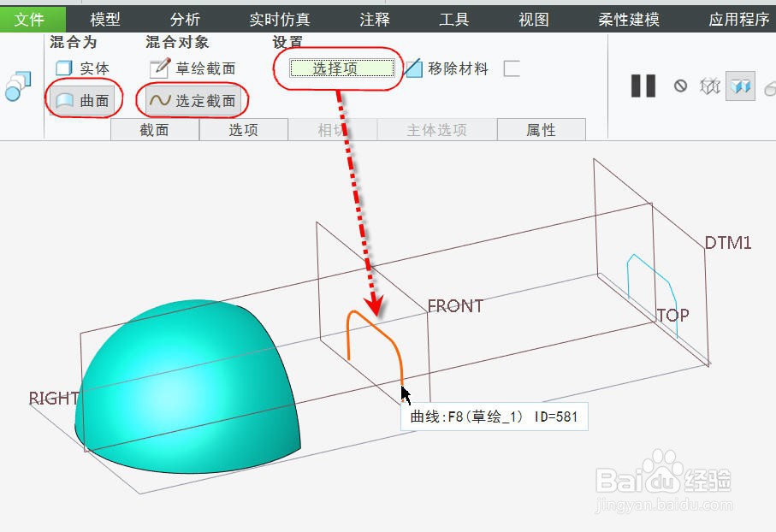
Task: Toggle attached shaded preview icon
Action: coord(740,86)
